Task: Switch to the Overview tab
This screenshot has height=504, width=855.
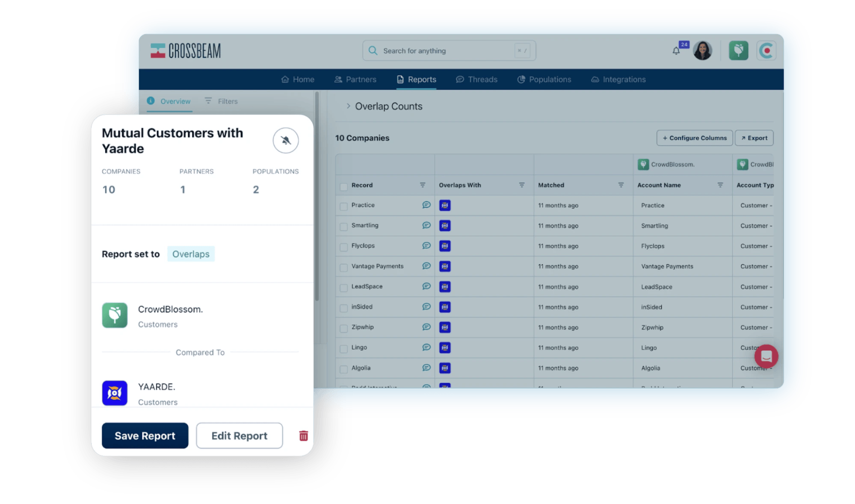Action: (169, 101)
